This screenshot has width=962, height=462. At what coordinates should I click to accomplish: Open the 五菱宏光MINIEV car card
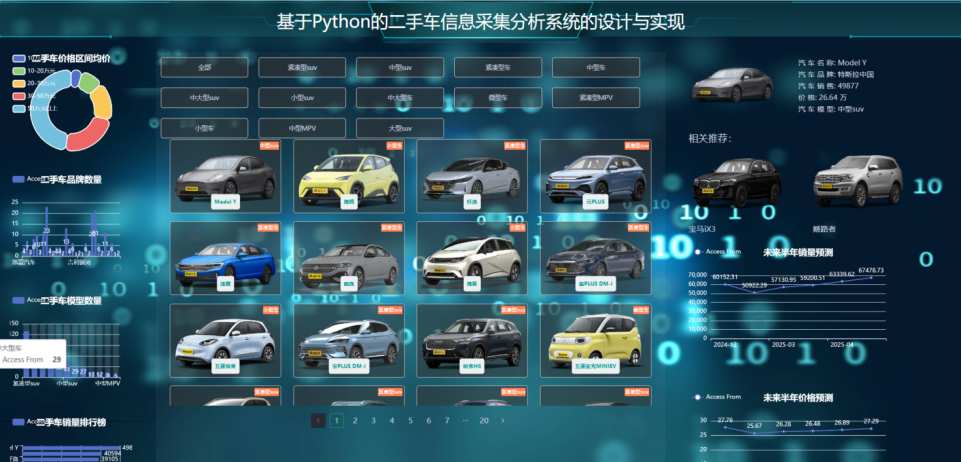pyautogui.click(x=596, y=341)
